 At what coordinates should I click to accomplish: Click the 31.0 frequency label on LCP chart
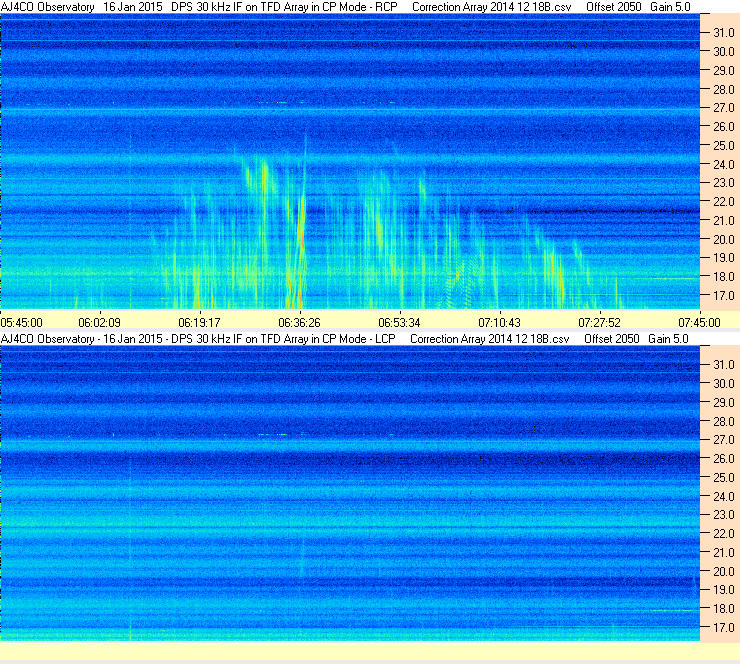pos(724,365)
